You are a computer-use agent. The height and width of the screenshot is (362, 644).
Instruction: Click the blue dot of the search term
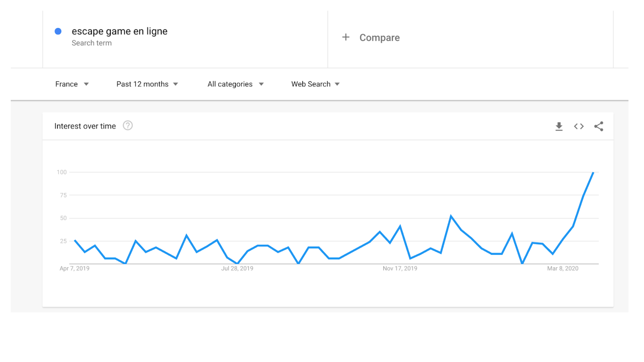point(58,31)
